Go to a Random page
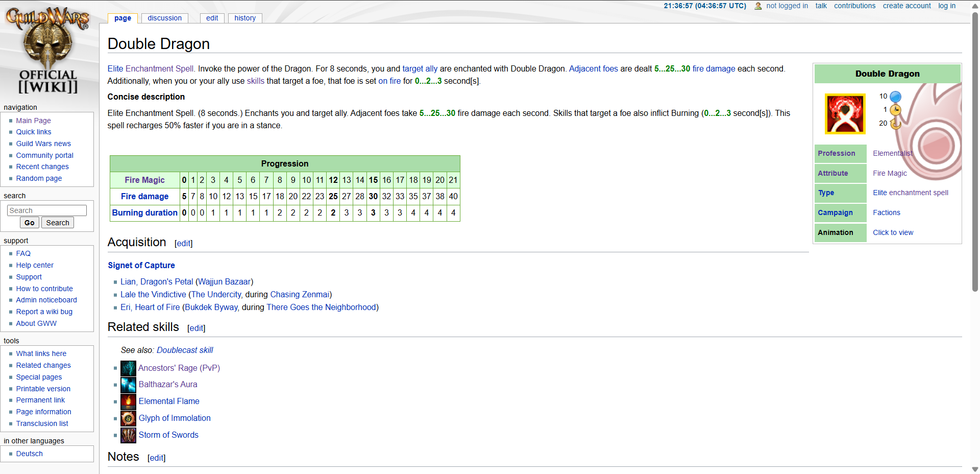 pos(39,178)
